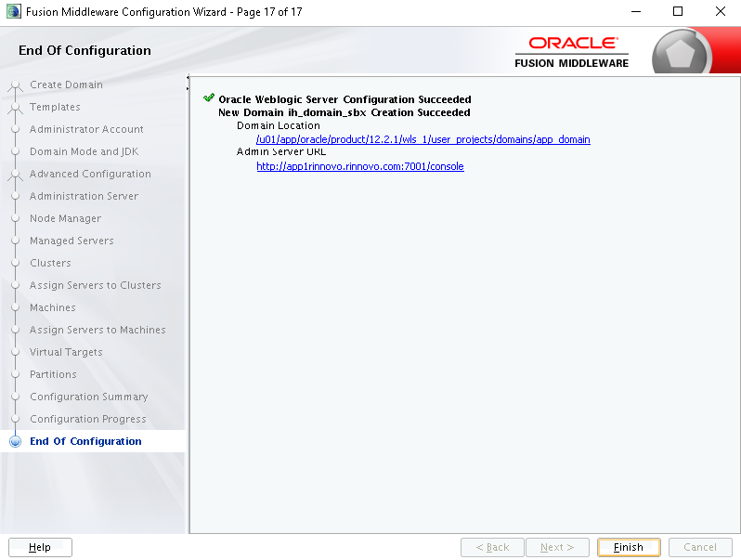Select Templates step in sidebar
Screen dimensions: 741x560
(55, 107)
